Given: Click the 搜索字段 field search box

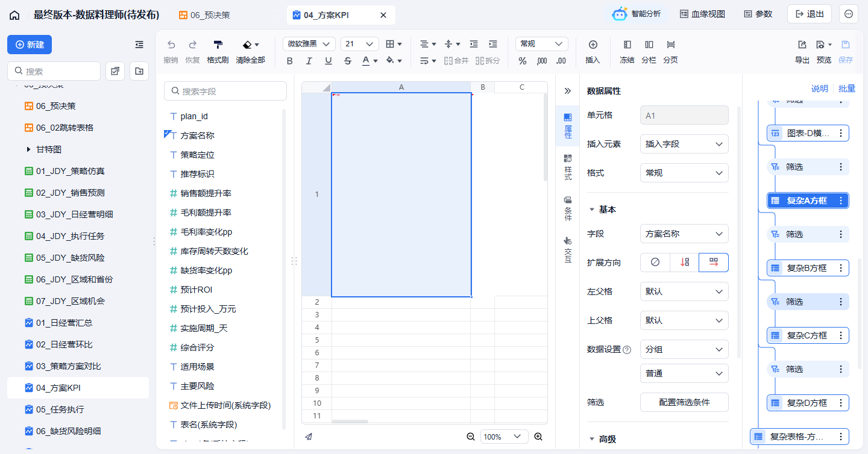Looking at the screenshot, I should [225, 91].
